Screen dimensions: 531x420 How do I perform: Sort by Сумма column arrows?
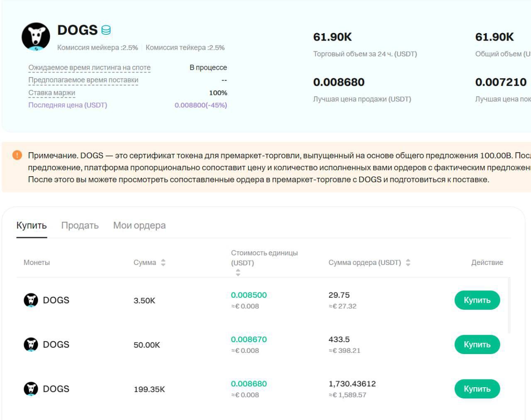(163, 262)
